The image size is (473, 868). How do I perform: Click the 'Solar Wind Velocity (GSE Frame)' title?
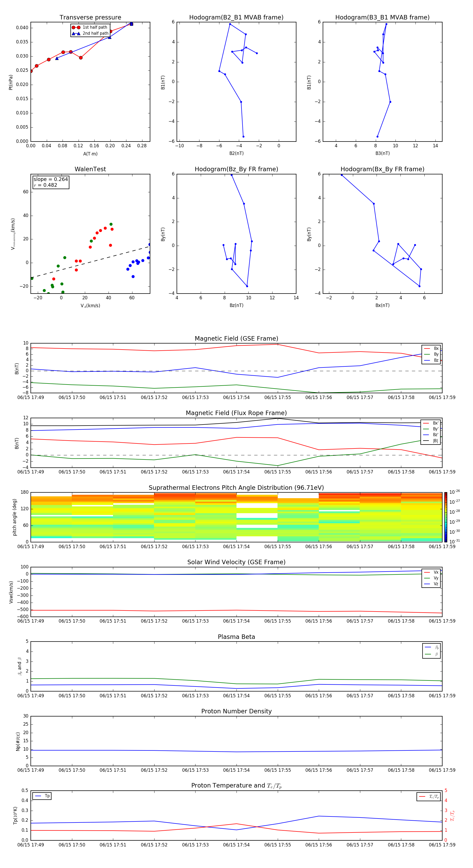tap(236, 562)
